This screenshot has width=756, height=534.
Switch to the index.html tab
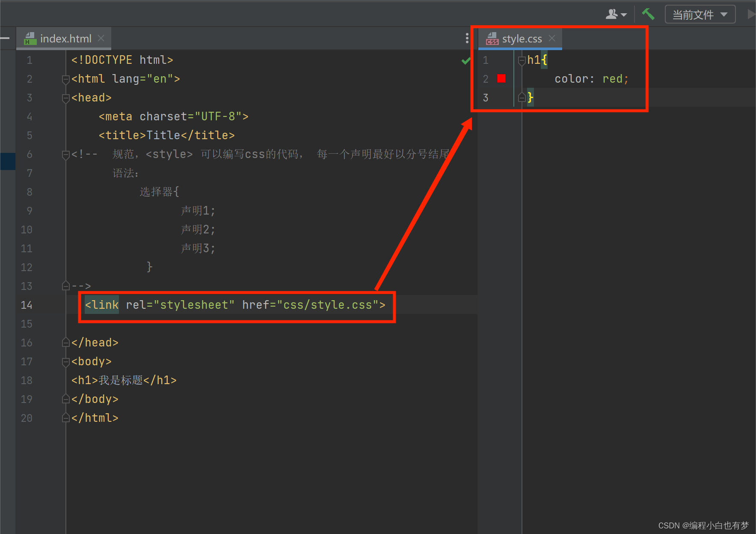pos(65,38)
